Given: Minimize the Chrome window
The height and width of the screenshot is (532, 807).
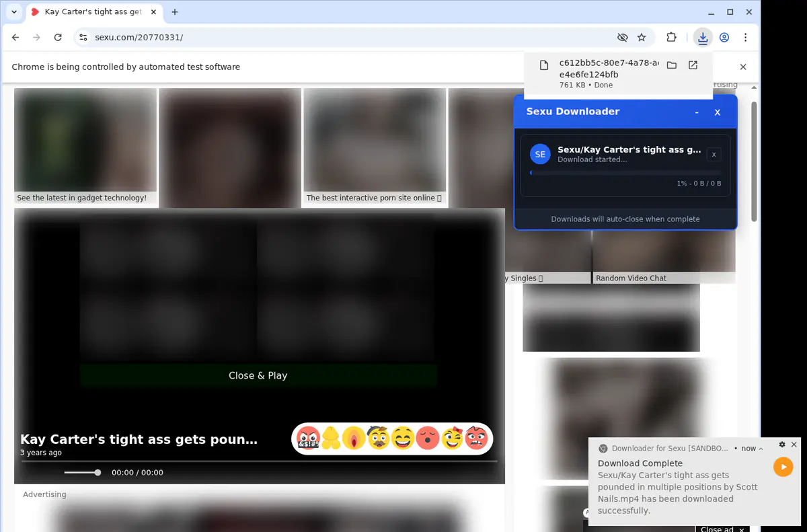Looking at the screenshot, I should (712, 12).
